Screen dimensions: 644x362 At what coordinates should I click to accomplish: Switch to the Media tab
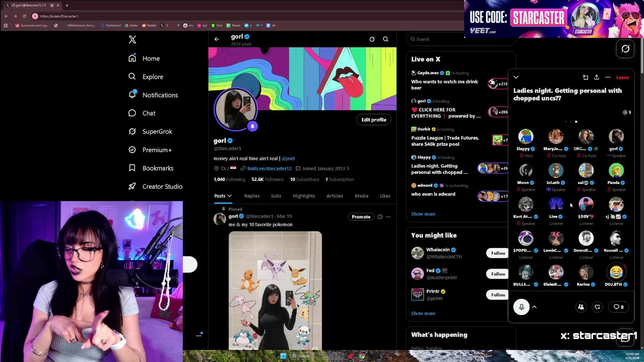(361, 196)
